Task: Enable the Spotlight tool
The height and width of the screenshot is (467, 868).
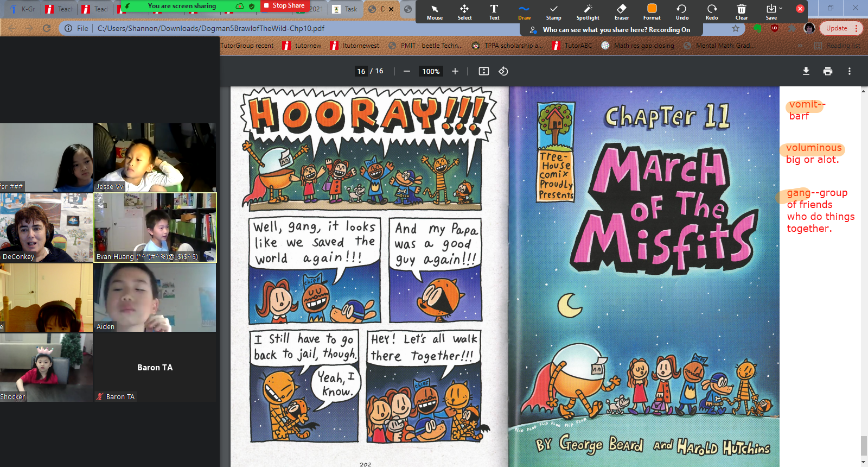Action: [x=588, y=11]
